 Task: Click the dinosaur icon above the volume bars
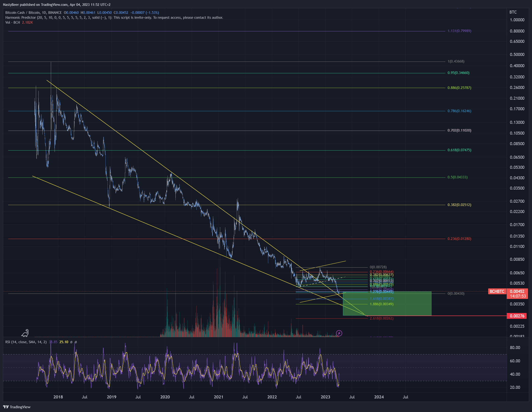coord(25,333)
